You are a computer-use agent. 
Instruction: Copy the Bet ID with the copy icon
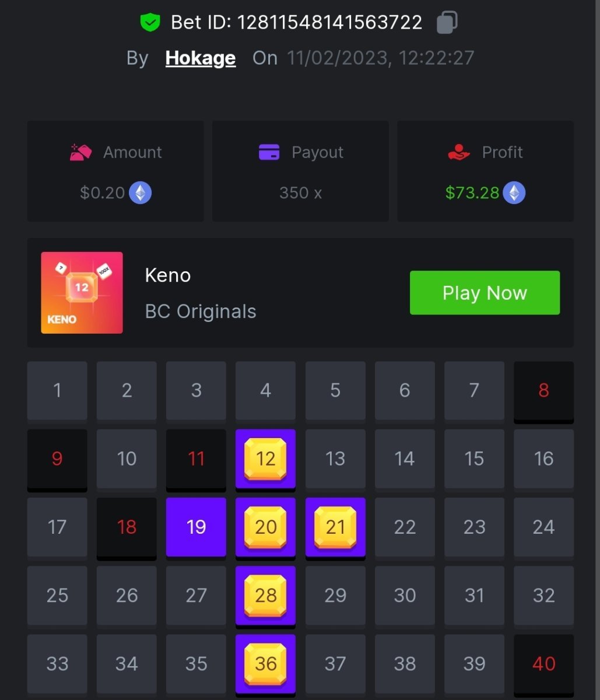[447, 22]
